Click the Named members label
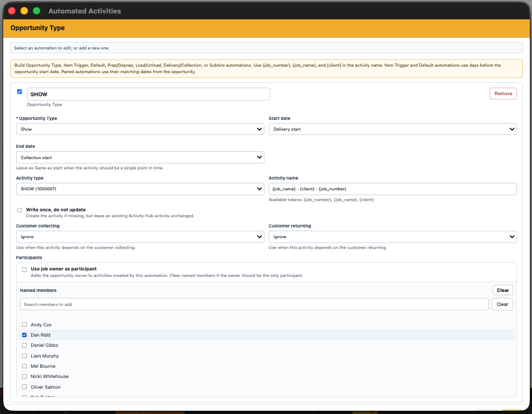 click(38, 290)
